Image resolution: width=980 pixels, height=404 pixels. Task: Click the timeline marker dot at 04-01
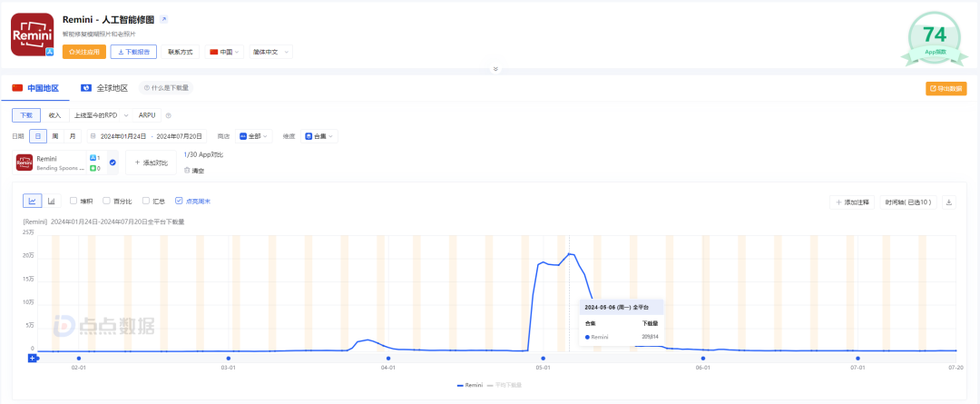pyautogui.click(x=388, y=359)
